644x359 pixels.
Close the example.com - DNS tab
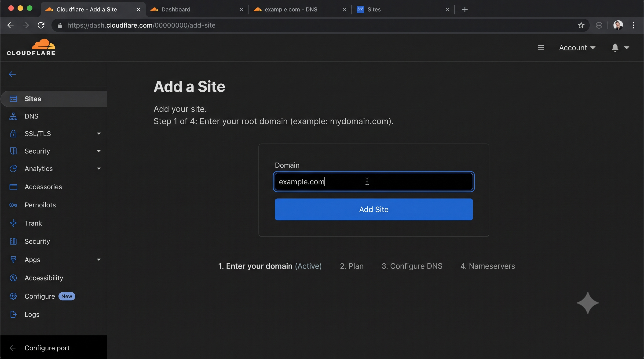point(344,10)
